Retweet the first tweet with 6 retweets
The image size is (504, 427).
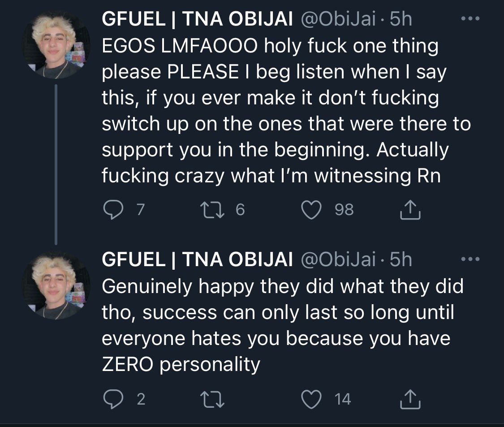point(213,210)
